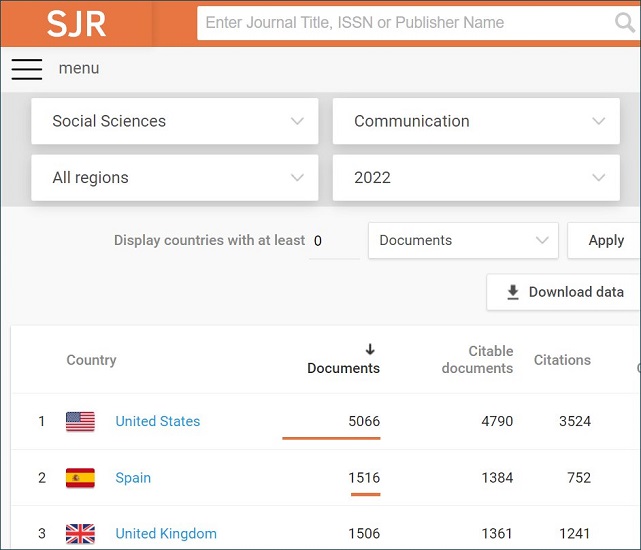Click the Download data button
This screenshot has height=550, width=641.
coord(565,292)
